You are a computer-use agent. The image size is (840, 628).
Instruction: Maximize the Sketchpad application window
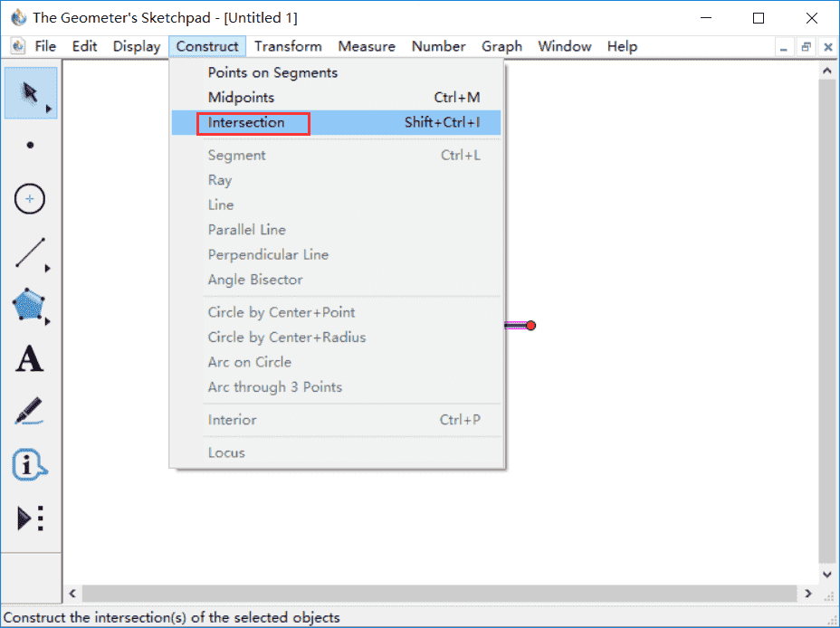pyautogui.click(x=759, y=18)
